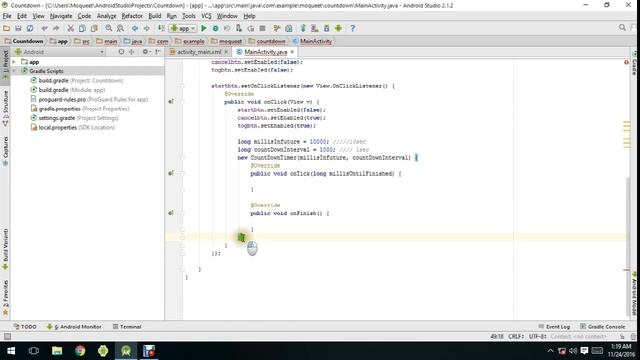This screenshot has width=640, height=360.
Task: Open the Terminal tool window
Action: (127, 327)
